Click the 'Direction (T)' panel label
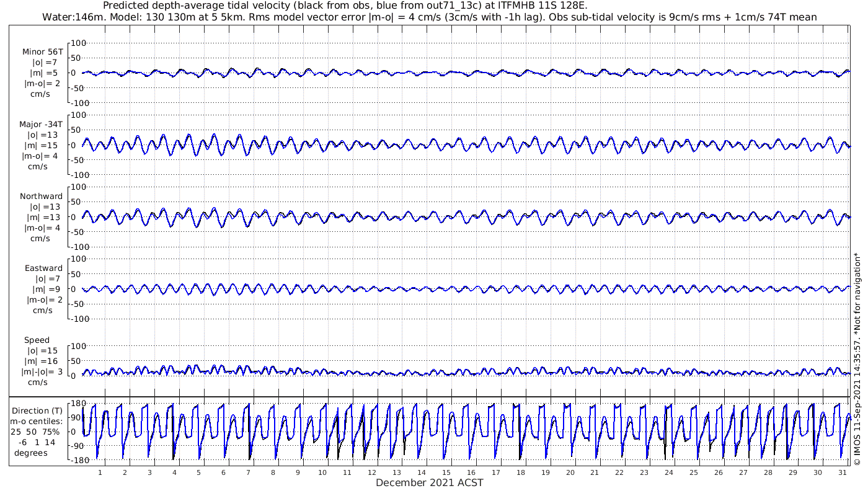Screen dimensions: 868x496 point(37,410)
